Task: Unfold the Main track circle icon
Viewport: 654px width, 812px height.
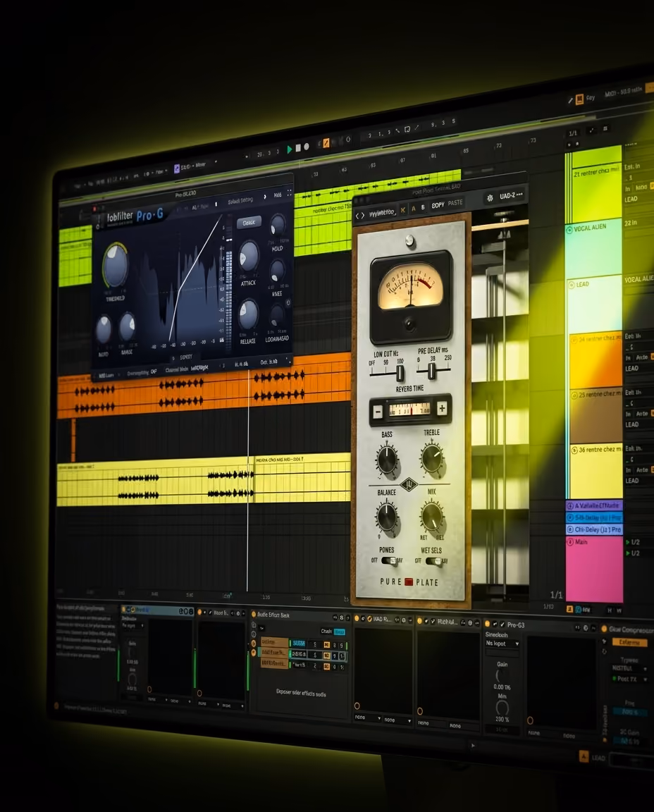Action: point(570,542)
